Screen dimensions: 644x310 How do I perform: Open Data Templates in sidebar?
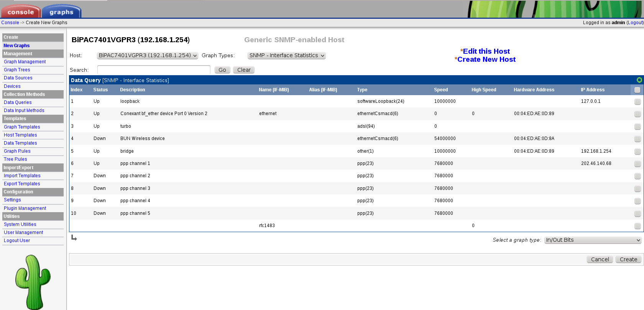point(20,143)
